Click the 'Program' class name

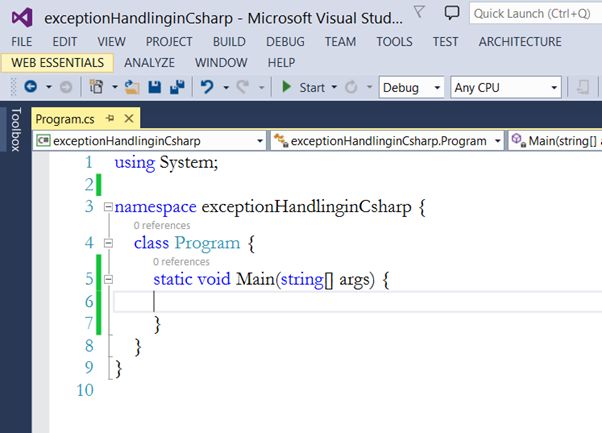pyautogui.click(x=207, y=243)
